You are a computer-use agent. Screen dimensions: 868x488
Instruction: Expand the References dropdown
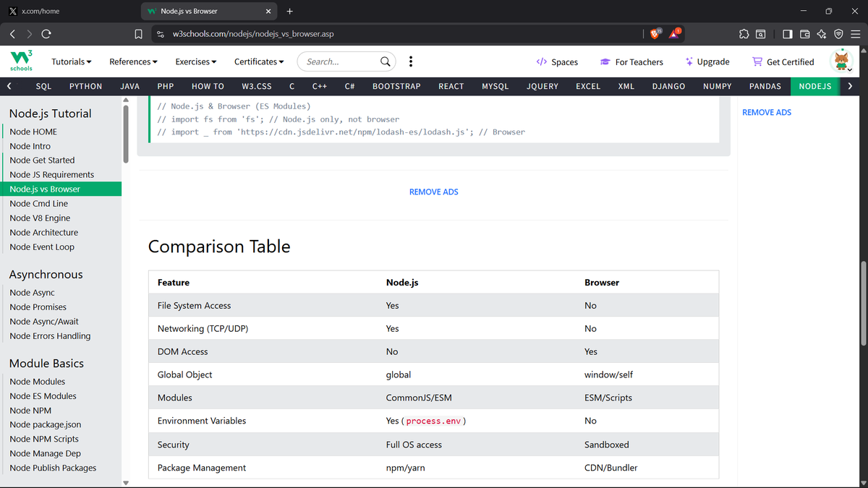coord(133,61)
